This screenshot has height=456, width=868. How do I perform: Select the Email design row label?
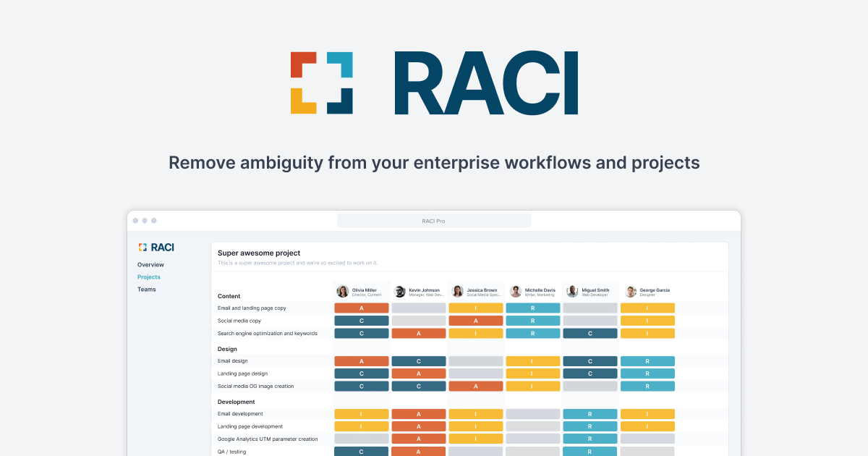(233, 361)
